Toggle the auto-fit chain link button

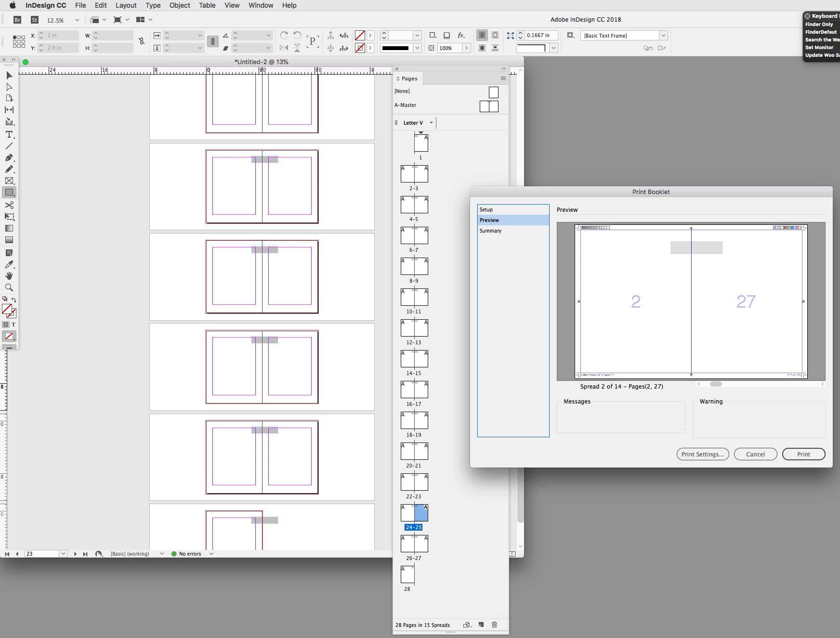212,41
